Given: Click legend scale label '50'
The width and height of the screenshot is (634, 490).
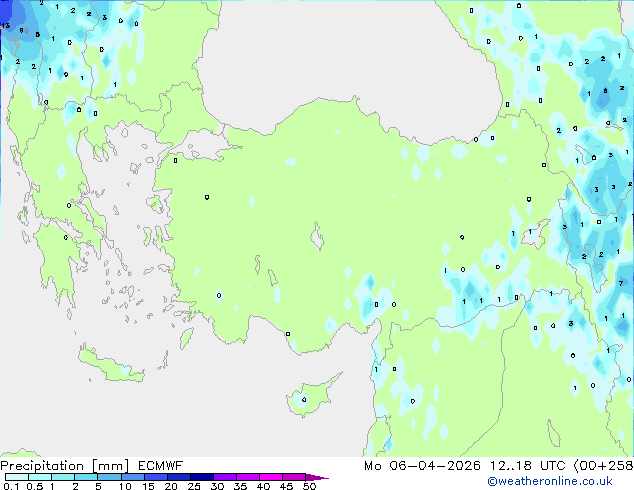Looking at the screenshot, I should click(x=309, y=486).
